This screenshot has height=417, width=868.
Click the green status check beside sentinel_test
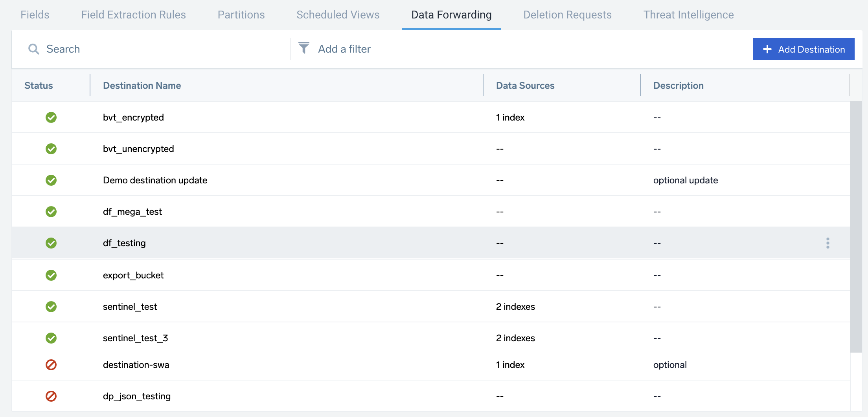click(51, 307)
